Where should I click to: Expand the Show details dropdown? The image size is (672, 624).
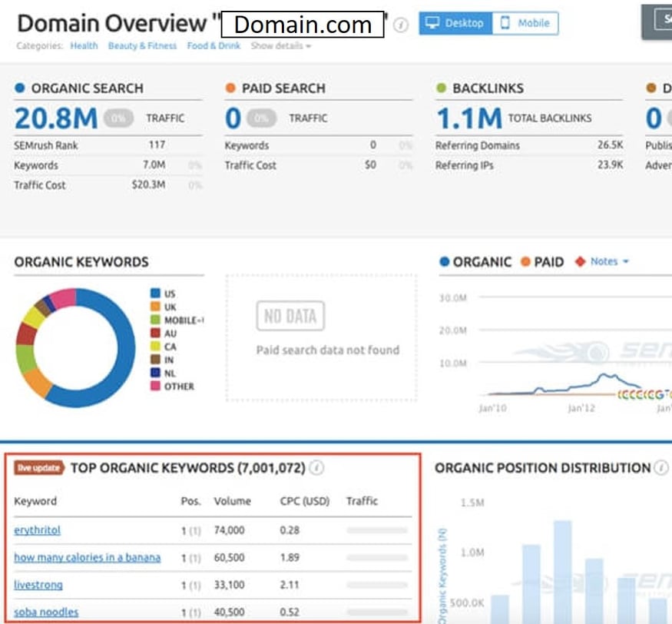click(x=280, y=46)
